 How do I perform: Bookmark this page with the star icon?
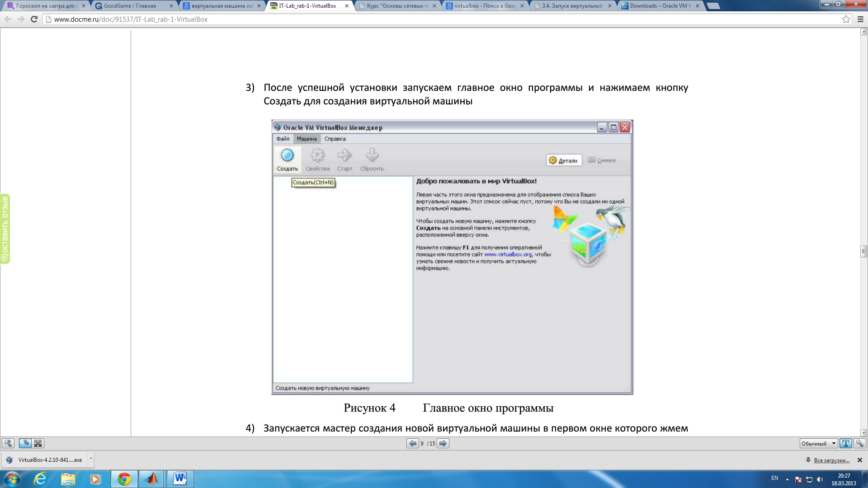[846, 19]
